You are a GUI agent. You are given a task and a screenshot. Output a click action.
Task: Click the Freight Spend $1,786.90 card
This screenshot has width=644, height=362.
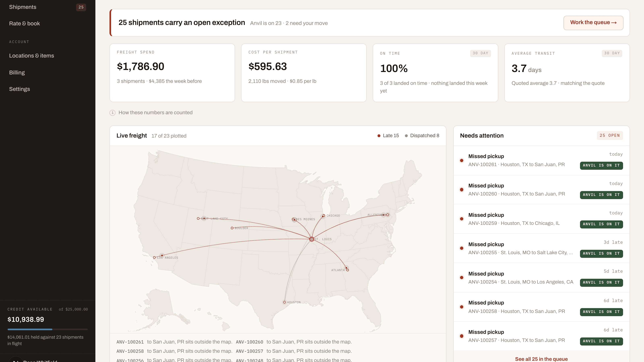click(x=172, y=73)
